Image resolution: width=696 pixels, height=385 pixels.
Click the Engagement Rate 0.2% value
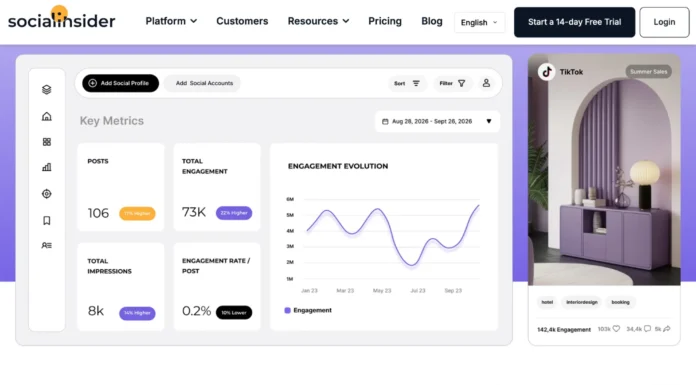(197, 311)
